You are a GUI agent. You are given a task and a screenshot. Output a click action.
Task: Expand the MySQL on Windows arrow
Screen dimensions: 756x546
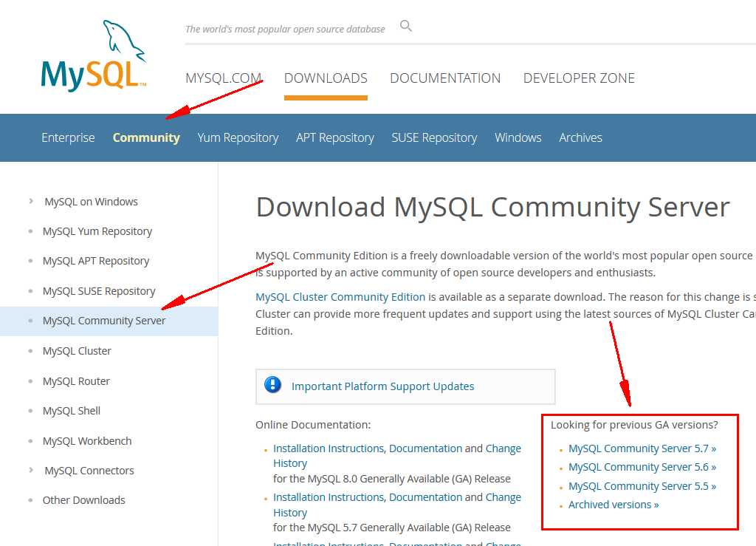pyautogui.click(x=31, y=201)
